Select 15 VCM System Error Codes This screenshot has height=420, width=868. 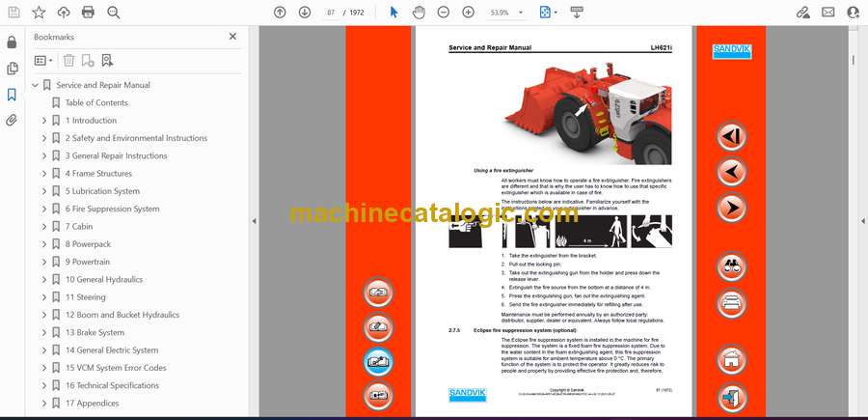[116, 368]
